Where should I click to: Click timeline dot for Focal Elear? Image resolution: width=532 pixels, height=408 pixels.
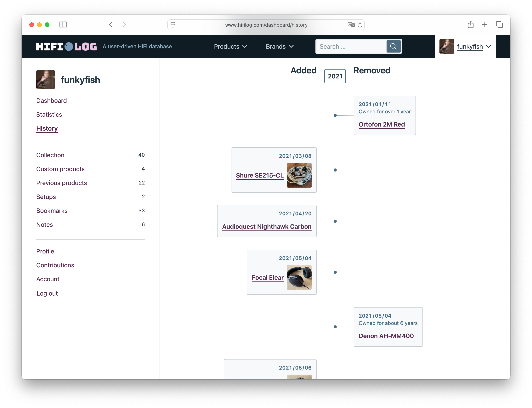[x=335, y=272]
